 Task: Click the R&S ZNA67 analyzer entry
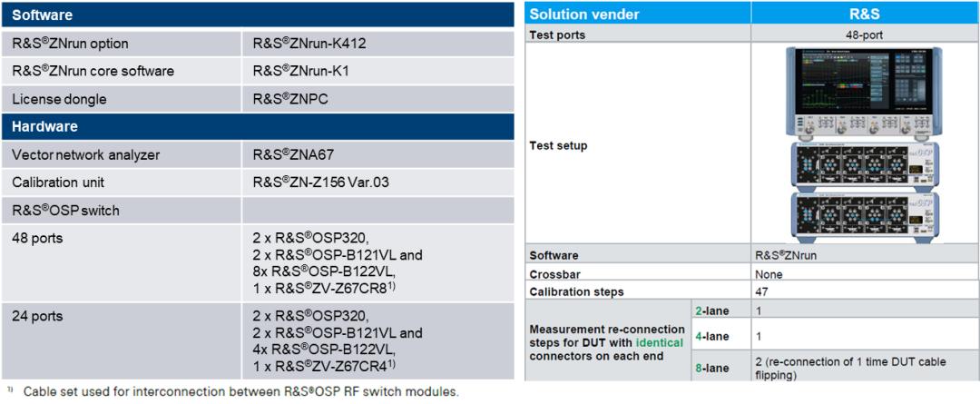[x=290, y=154]
